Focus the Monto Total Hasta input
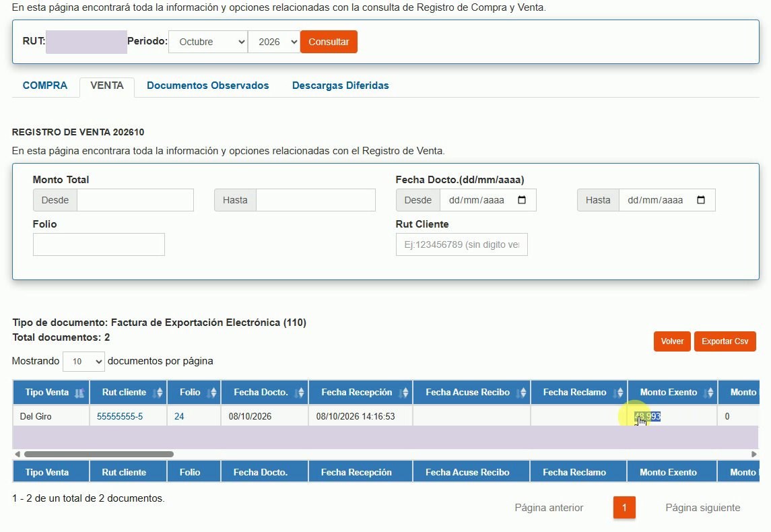 pos(316,200)
